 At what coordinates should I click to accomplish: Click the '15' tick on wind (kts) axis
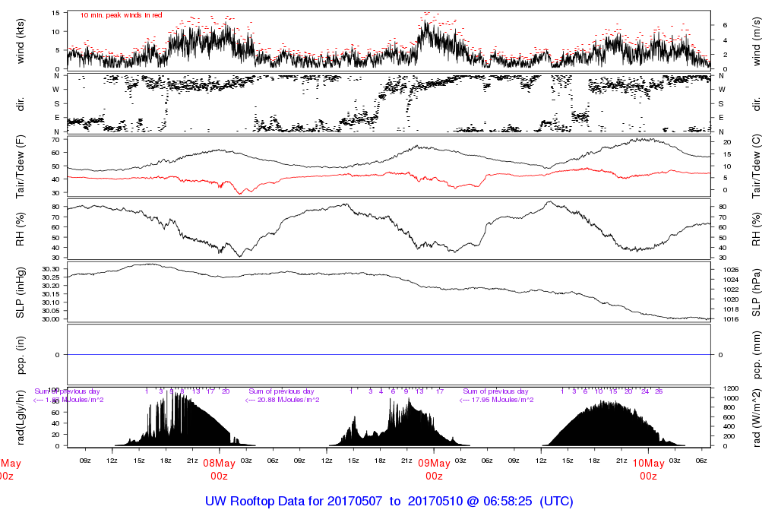pyautogui.click(x=55, y=13)
